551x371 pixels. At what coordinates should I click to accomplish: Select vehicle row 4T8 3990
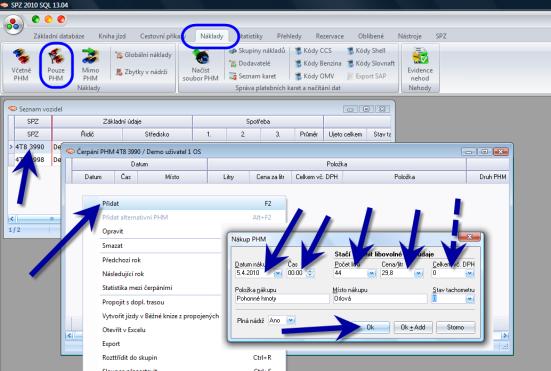pyautogui.click(x=30, y=147)
